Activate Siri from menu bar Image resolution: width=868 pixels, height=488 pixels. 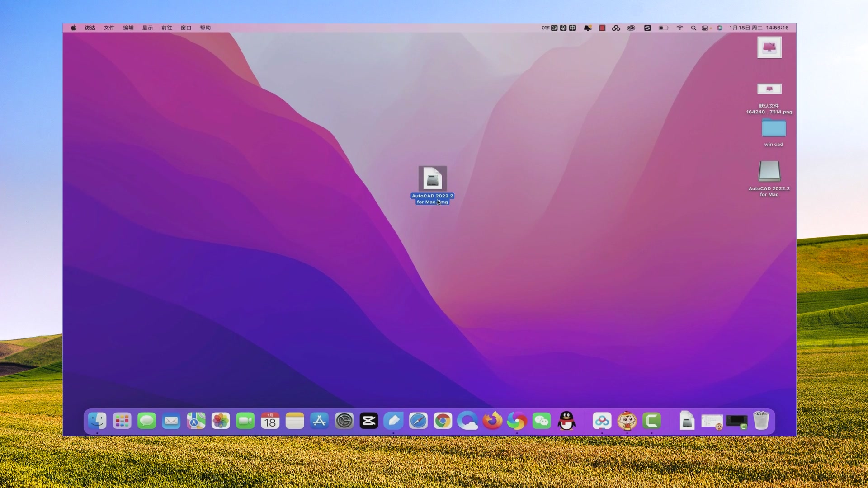pyautogui.click(x=719, y=28)
